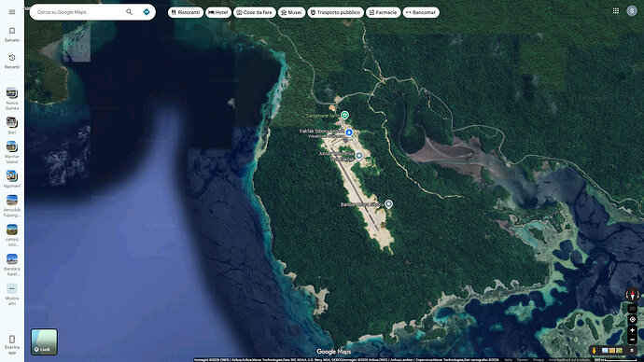644x362 pixels.
Task: Show your location on map
Action: [x=632, y=319]
